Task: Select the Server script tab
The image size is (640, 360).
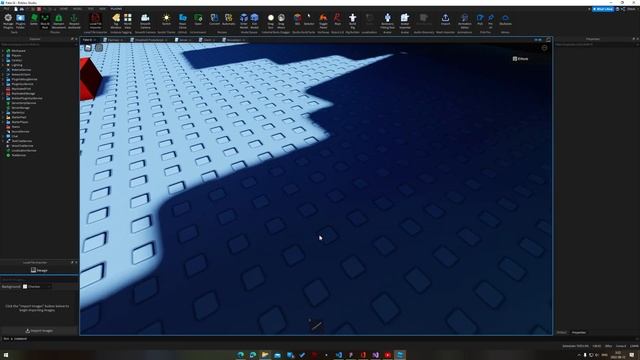Action: (x=183, y=40)
